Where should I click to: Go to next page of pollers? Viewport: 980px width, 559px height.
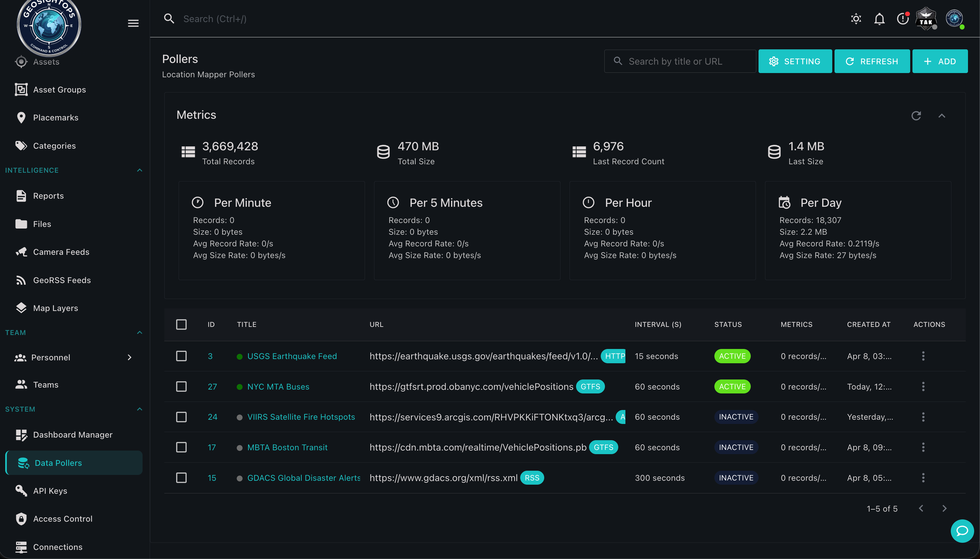(944, 508)
